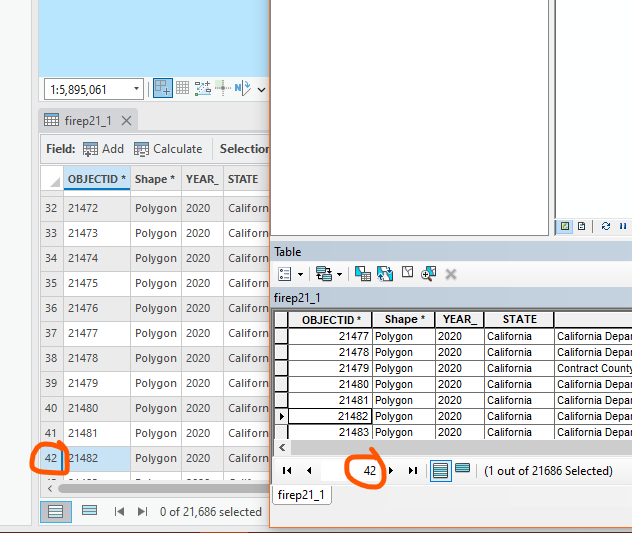Click Contract County cell in ArcMap table
Screen dimensions: 632x533
pos(593,368)
